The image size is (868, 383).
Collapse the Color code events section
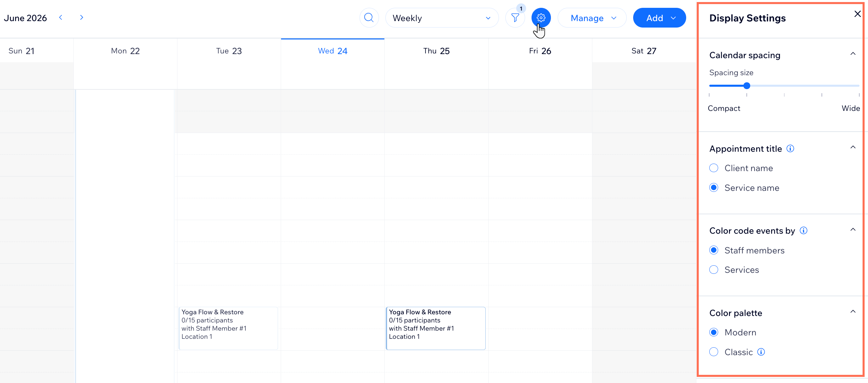click(x=853, y=230)
